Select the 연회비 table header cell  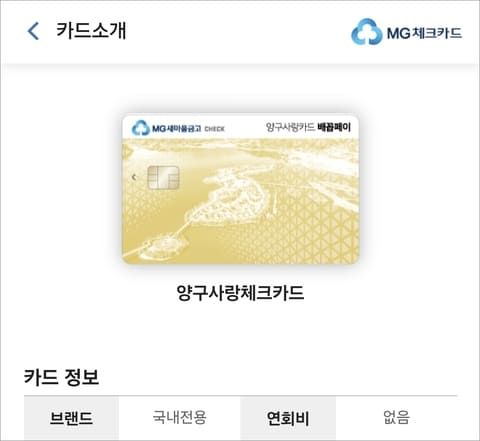(288, 418)
